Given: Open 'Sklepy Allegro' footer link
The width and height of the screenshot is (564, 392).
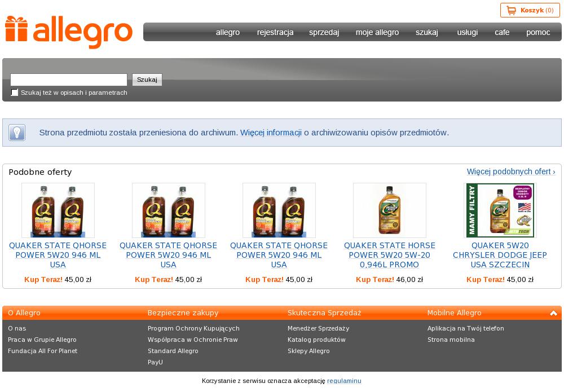Looking at the screenshot, I should pos(309,351).
